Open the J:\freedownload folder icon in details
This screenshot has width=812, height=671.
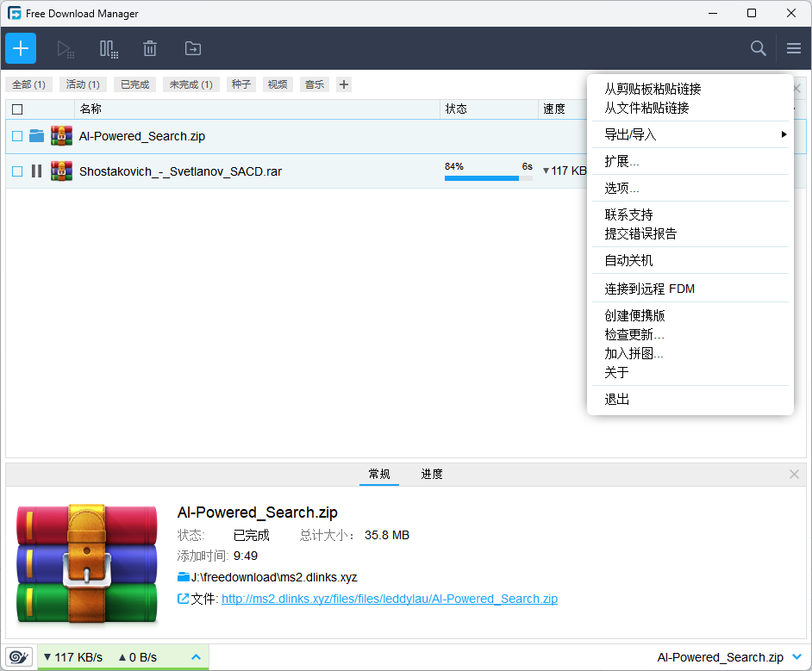184,577
